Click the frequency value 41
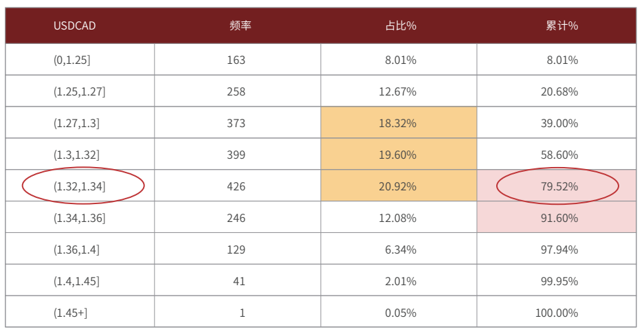Viewport: 644px width, 334px height. (x=239, y=281)
